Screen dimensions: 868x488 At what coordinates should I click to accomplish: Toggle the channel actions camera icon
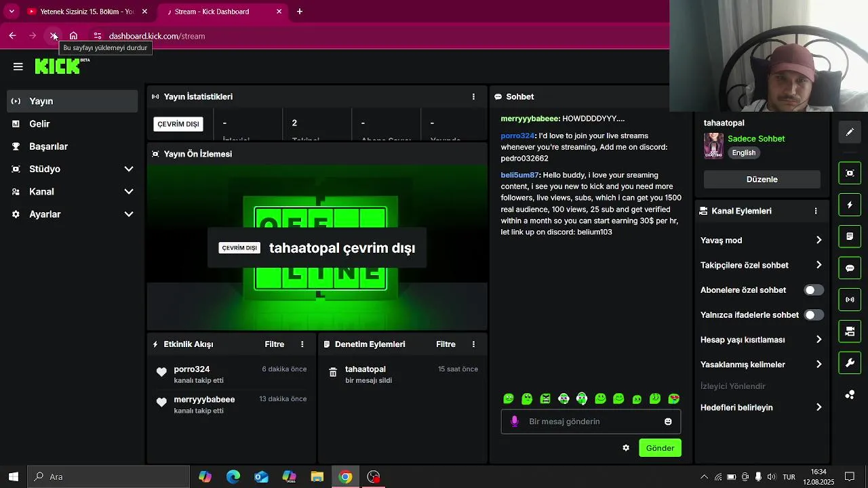coord(850,331)
